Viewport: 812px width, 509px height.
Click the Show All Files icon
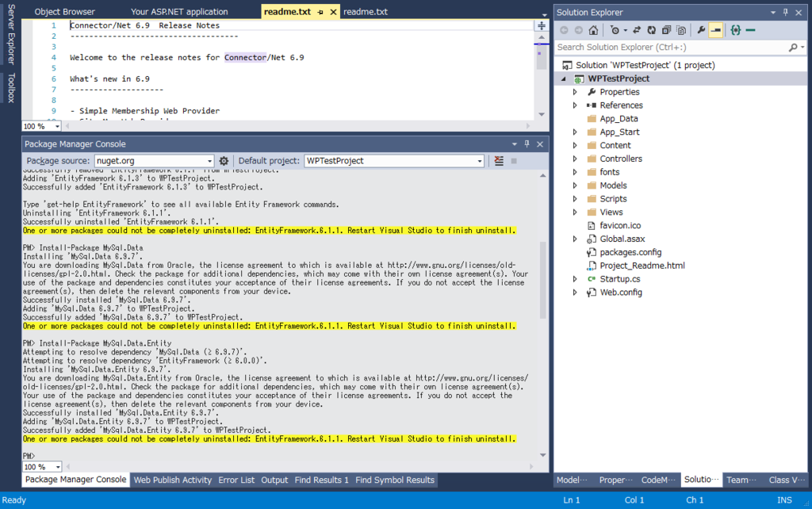coord(681,30)
